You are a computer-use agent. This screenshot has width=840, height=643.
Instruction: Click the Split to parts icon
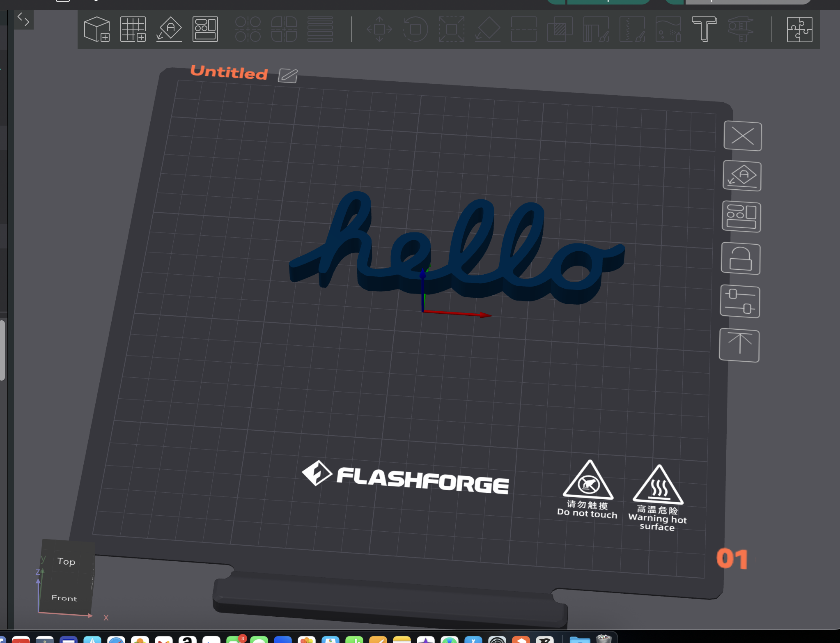coord(284,29)
